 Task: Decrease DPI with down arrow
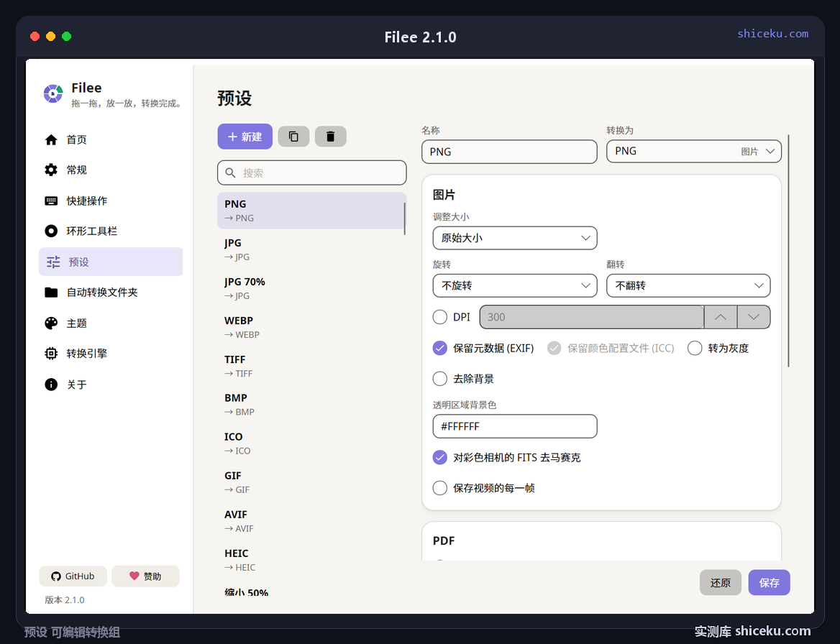point(754,317)
